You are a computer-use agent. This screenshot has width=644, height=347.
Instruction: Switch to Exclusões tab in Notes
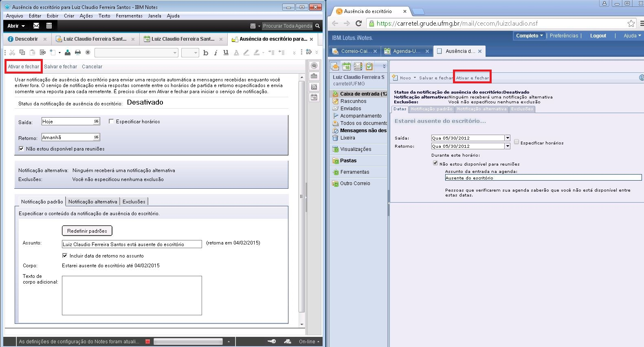pyautogui.click(x=134, y=201)
